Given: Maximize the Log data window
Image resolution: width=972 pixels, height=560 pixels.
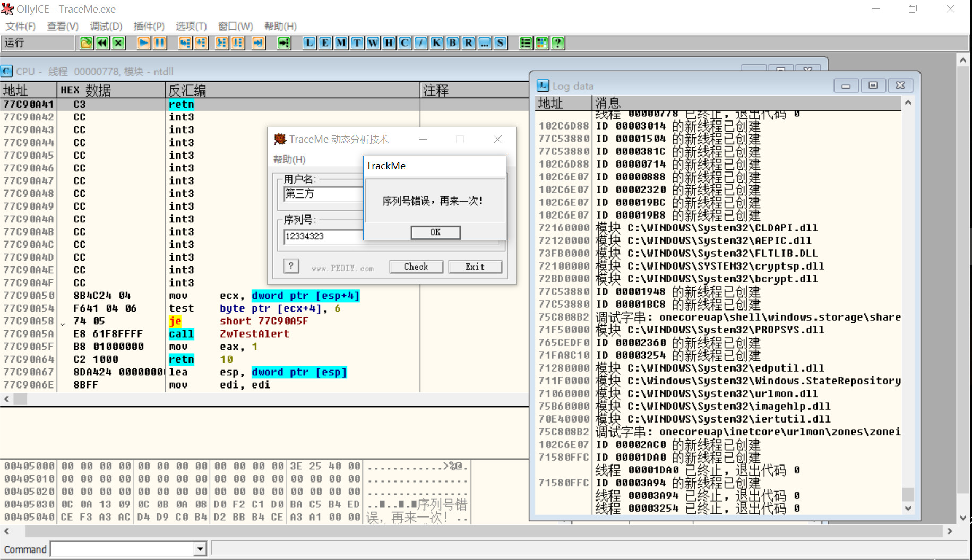Looking at the screenshot, I should point(873,85).
